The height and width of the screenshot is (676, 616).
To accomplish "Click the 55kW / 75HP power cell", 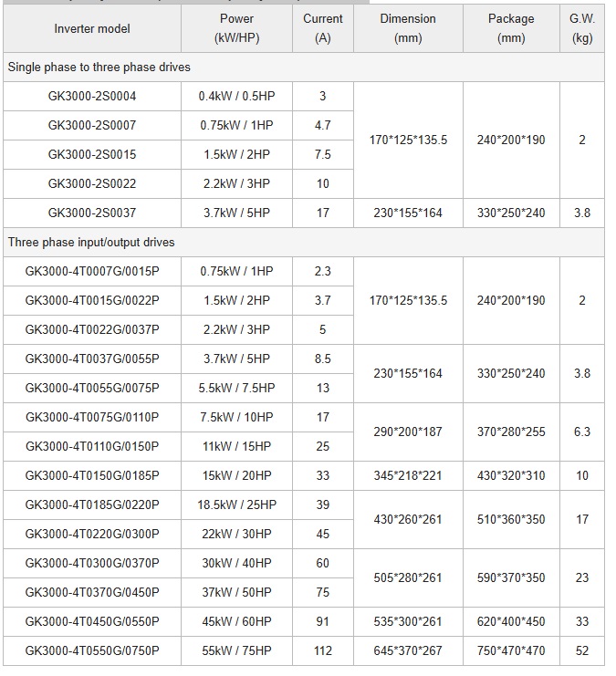I will (x=236, y=650).
